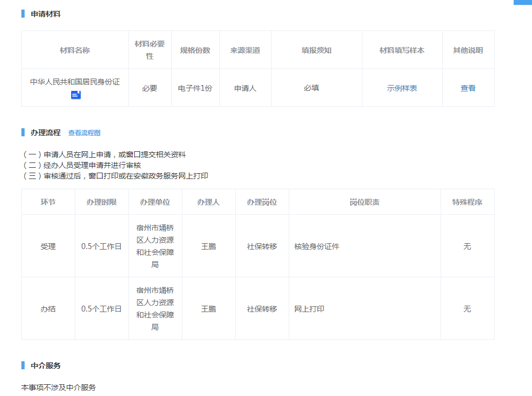532x396 pixels.
Task: Click the 中华人民共和国居民身份证 material name text
Action: 75,82
